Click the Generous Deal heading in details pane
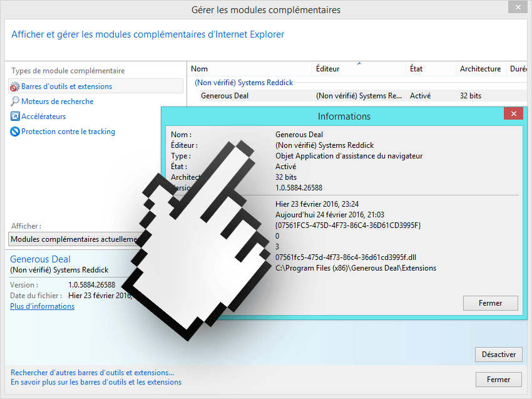 [x=41, y=259]
